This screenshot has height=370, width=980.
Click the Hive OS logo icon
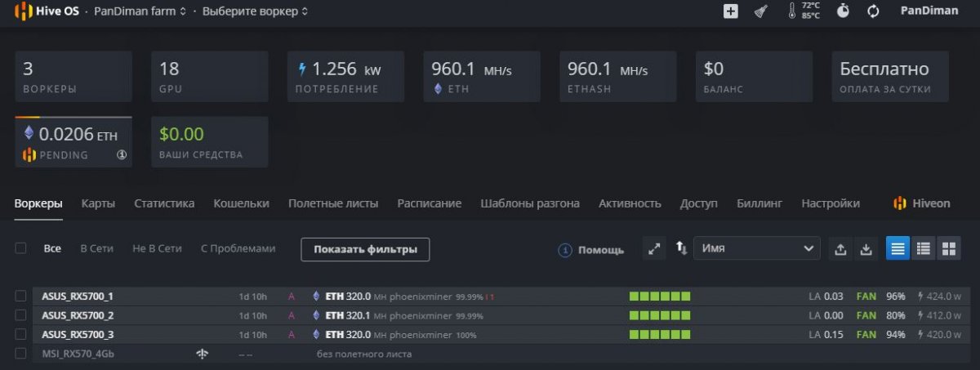click(x=23, y=11)
